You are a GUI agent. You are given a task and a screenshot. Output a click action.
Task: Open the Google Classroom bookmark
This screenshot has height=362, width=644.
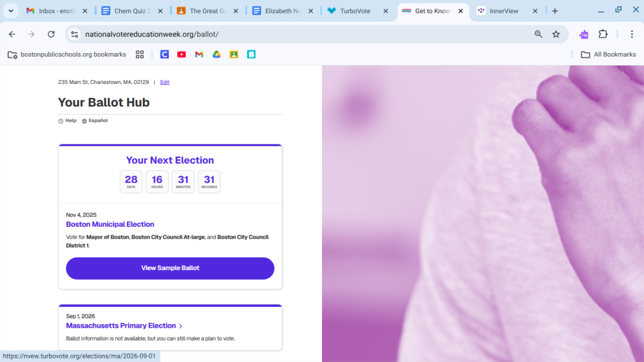pos(234,54)
